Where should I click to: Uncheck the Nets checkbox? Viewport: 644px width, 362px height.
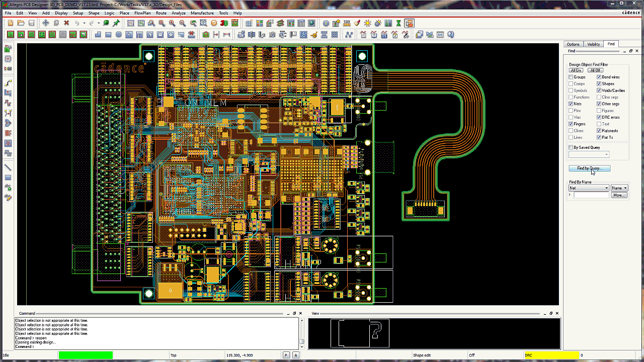pos(571,104)
